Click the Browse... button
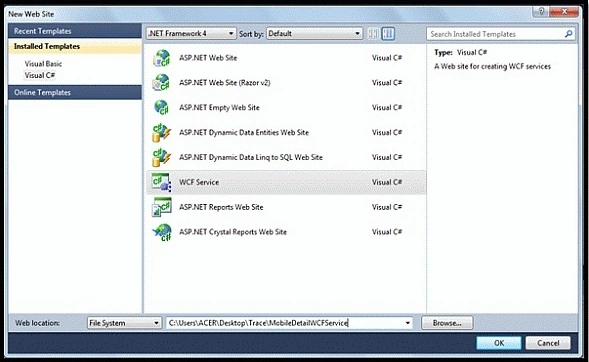 click(447, 323)
